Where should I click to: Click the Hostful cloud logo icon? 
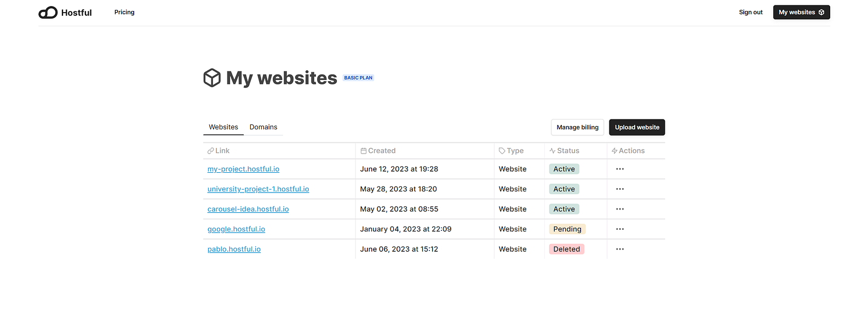[x=48, y=13]
